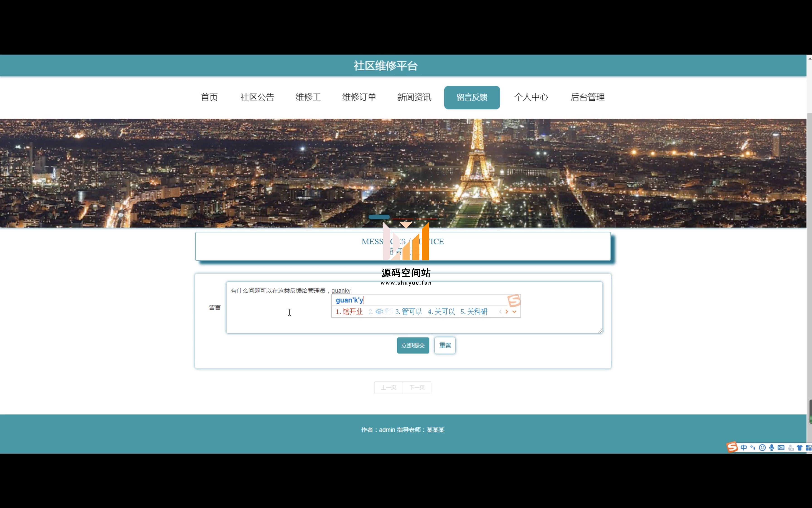Activate the voice input microphone icon
Screen dimensions: 812x508
pyautogui.click(x=772, y=447)
